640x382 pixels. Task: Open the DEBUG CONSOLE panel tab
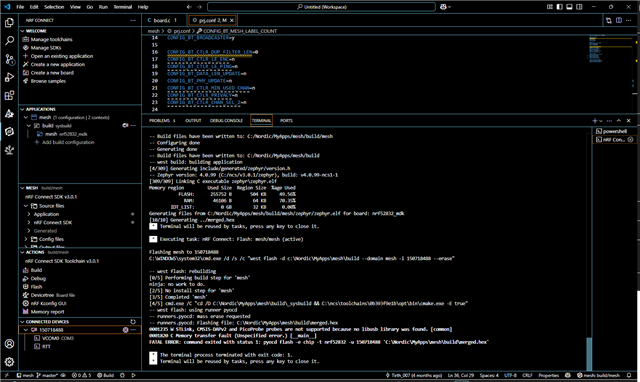[x=226, y=121]
